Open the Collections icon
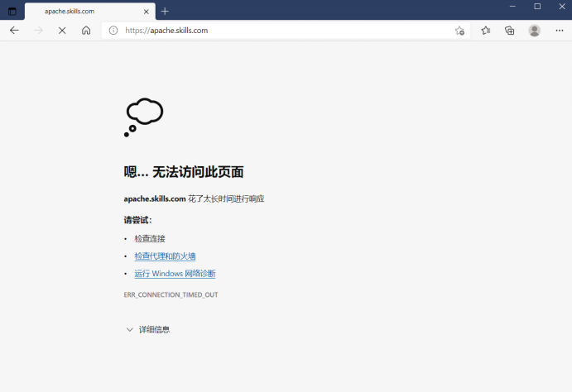The height and width of the screenshot is (392, 572). [x=510, y=31]
